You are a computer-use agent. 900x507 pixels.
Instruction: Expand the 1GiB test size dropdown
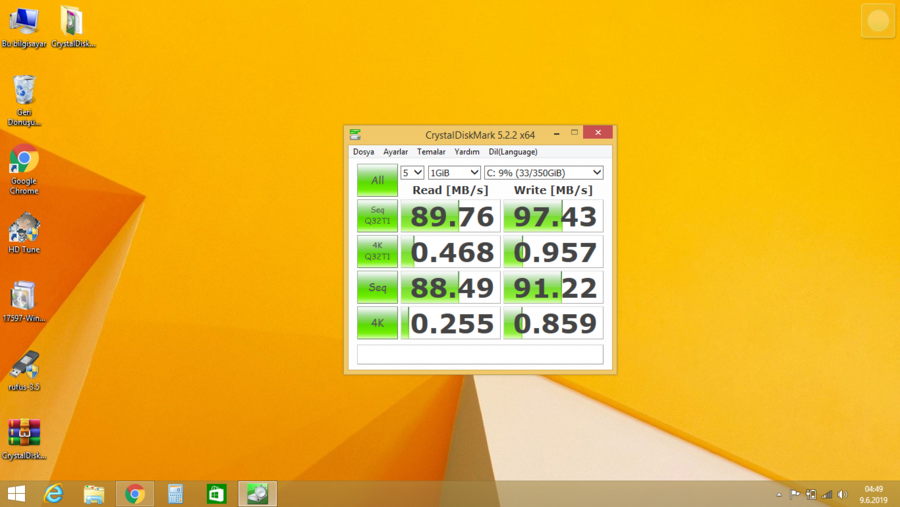point(454,172)
